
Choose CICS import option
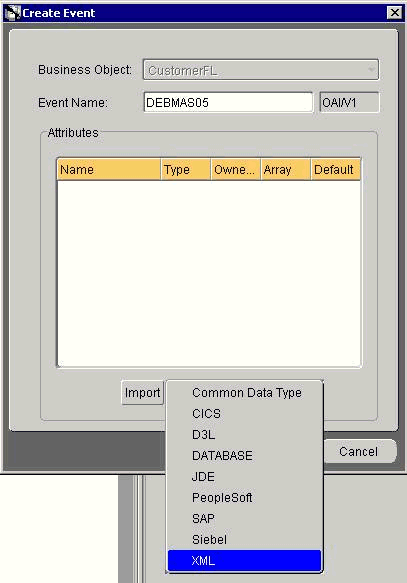tap(244, 413)
